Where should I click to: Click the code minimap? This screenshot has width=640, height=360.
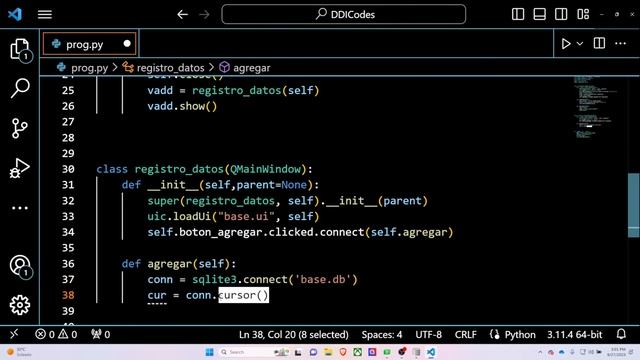pos(596,107)
